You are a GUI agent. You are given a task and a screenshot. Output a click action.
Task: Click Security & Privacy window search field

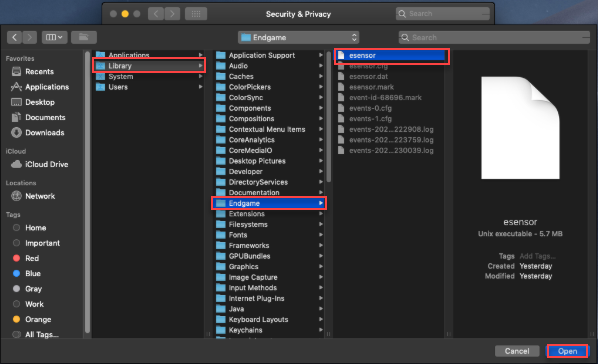point(443,14)
